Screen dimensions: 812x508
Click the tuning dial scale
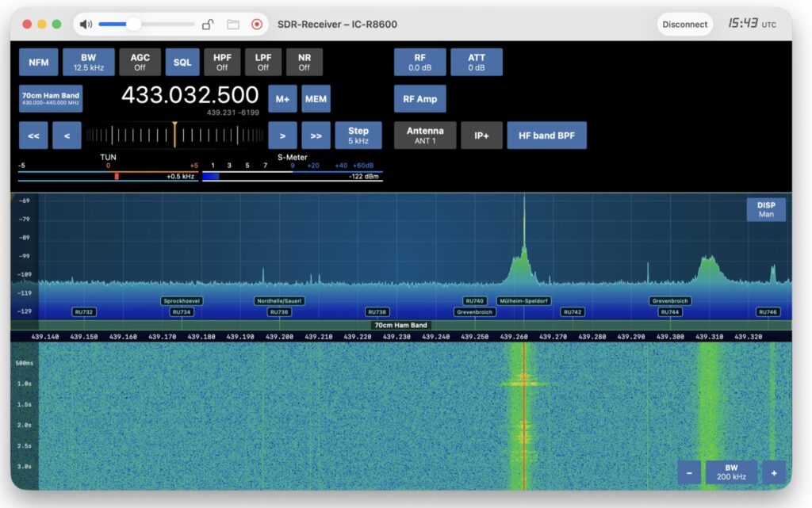pos(174,136)
